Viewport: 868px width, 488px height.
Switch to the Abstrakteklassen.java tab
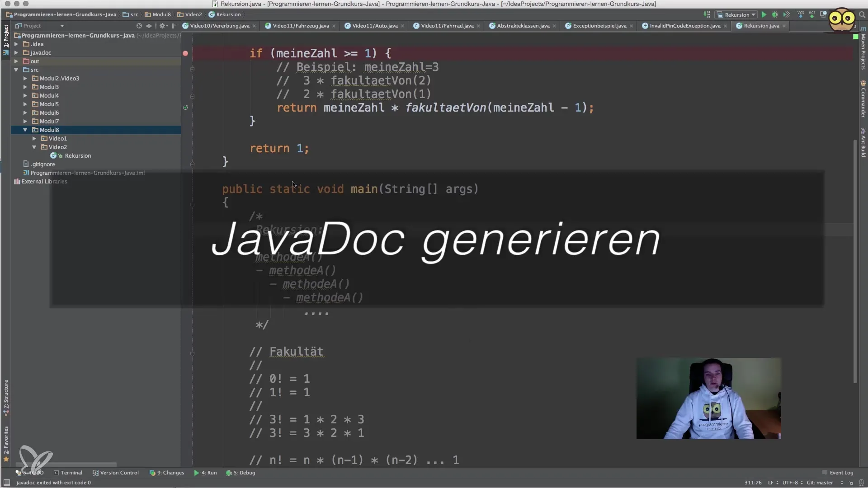[523, 26]
